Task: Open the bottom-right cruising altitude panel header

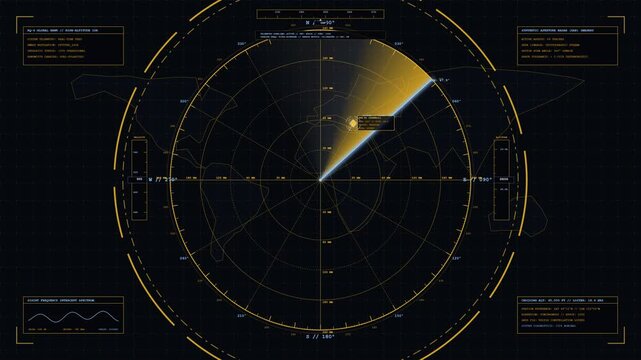Action: point(567,300)
